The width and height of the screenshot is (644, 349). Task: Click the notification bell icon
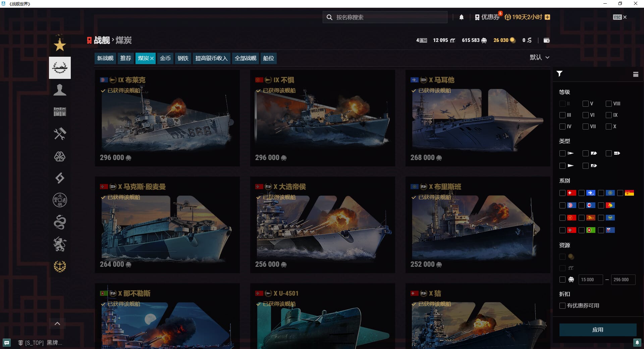(462, 17)
